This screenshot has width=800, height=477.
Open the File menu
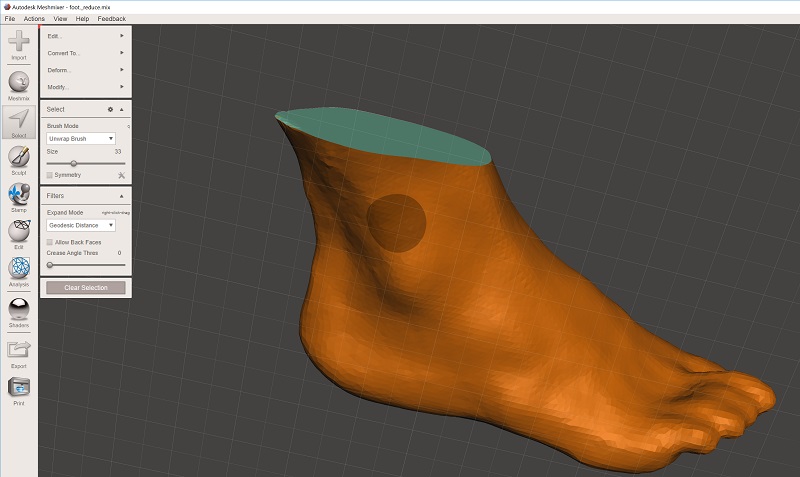click(10, 18)
